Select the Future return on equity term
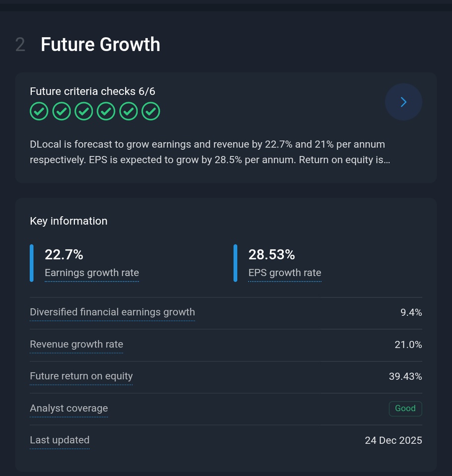Image resolution: width=452 pixels, height=476 pixels. click(x=81, y=376)
